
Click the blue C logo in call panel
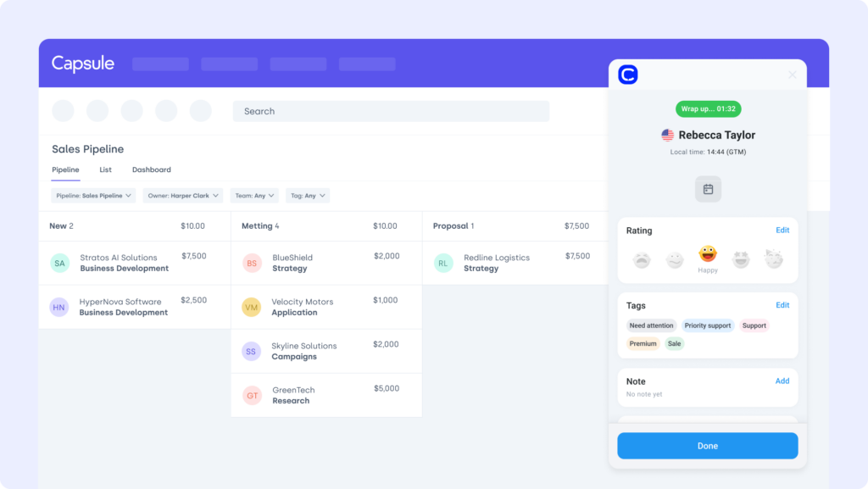627,75
